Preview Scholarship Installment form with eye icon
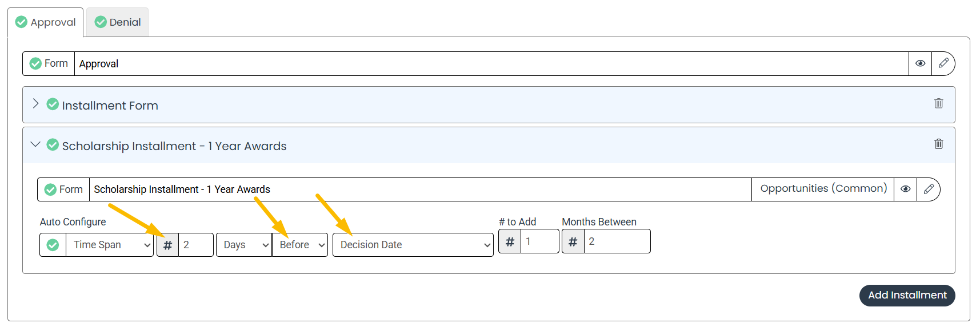Screen dimensions: 980x327 tap(905, 189)
